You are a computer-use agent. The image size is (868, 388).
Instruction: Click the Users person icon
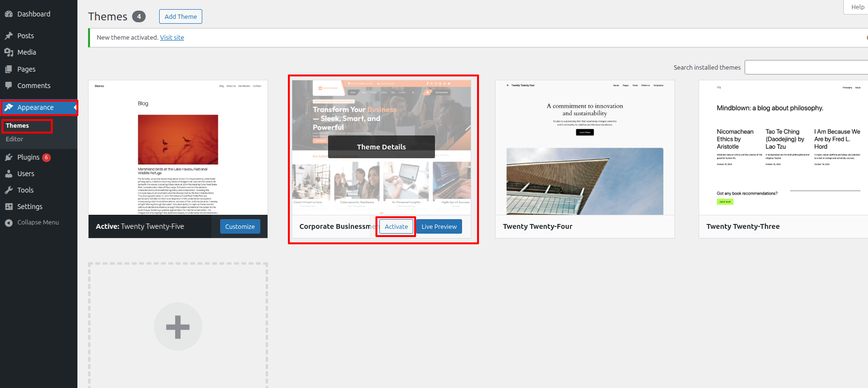(9, 174)
